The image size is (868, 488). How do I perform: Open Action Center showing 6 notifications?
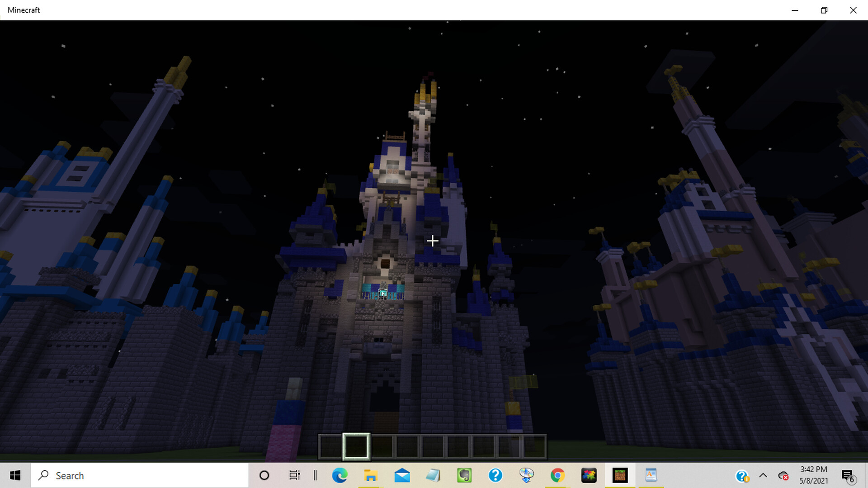point(849,475)
